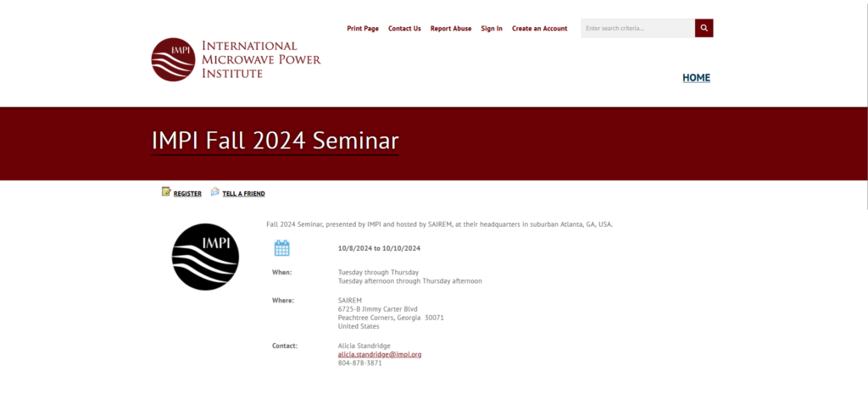Click the United States text
The height and width of the screenshot is (393, 868).
click(359, 327)
